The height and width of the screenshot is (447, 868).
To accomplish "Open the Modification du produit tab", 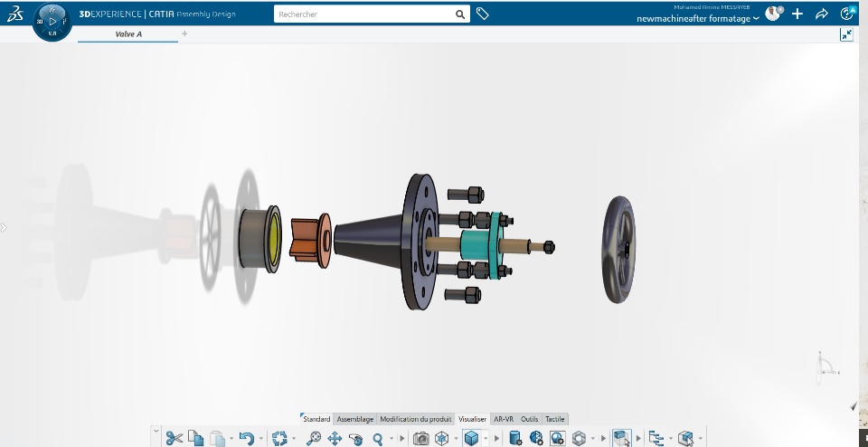I will pyautogui.click(x=416, y=419).
